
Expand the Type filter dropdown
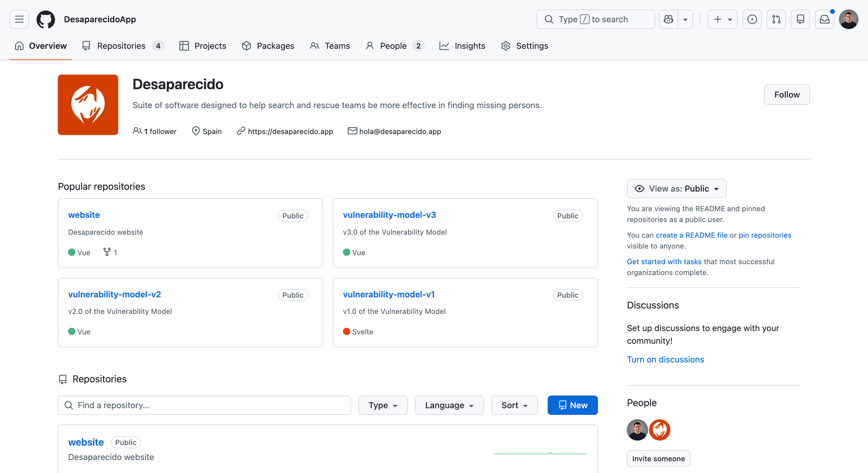[x=383, y=405]
